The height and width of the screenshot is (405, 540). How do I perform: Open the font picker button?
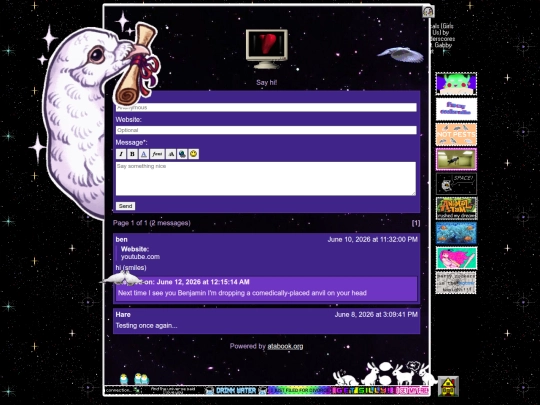point(157,154)
